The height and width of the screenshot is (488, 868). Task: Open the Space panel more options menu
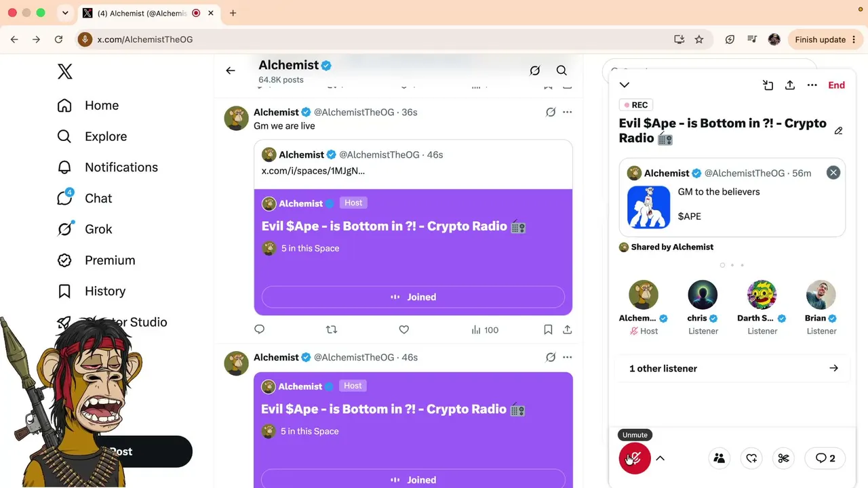point(812,85)
